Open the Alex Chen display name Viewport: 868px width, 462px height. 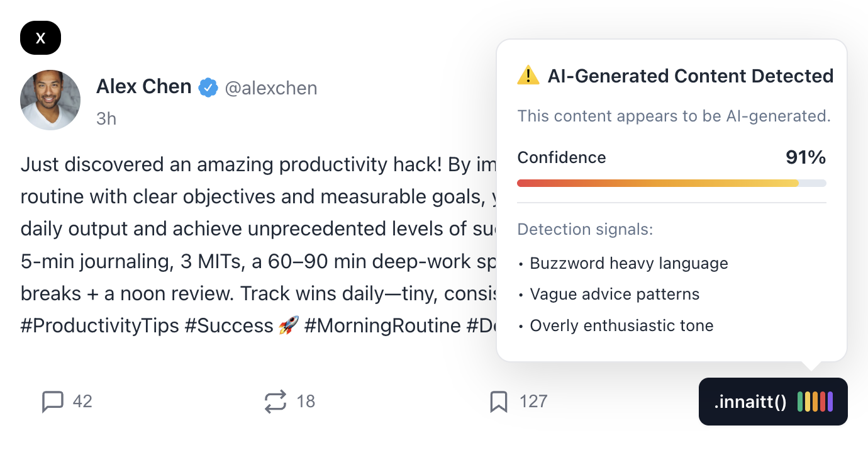click(x=143, y=87)
